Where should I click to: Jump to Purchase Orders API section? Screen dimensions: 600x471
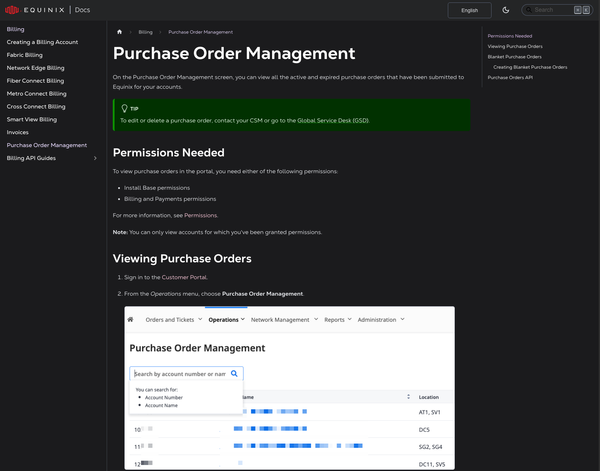(510, 77)
